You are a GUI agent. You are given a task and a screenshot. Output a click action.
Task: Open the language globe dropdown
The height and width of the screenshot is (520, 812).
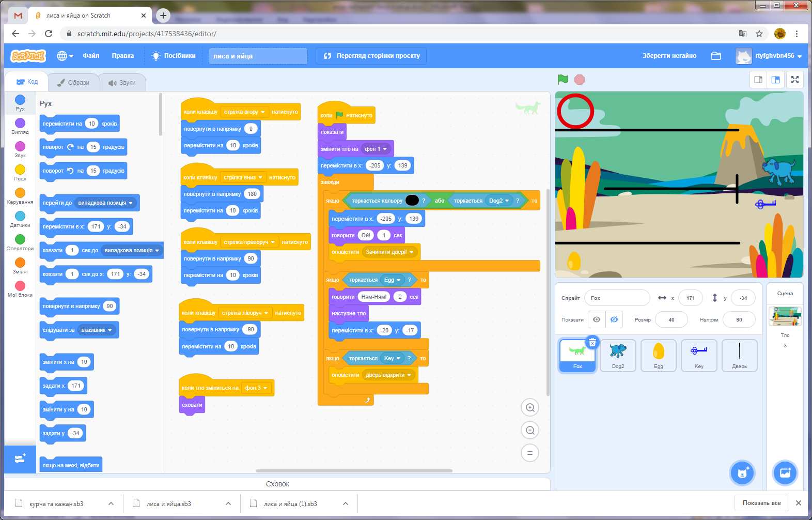(65, 56)
